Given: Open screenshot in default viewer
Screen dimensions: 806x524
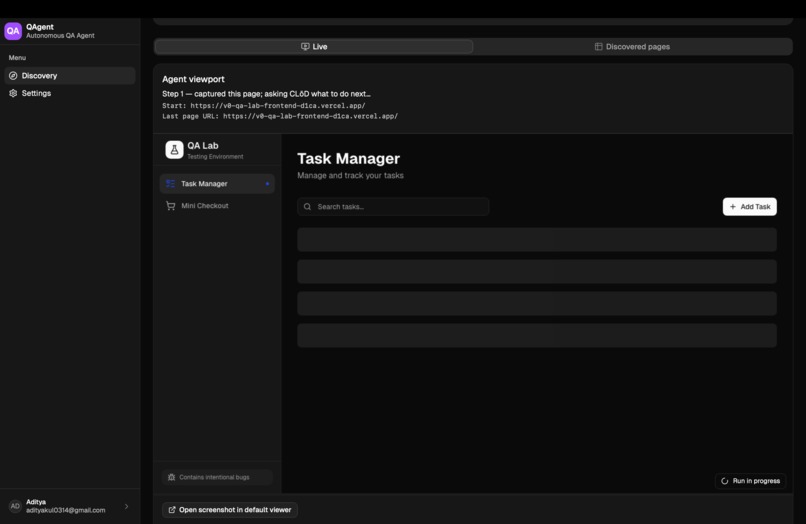Looking at the screenshot, I should [230, 510].
